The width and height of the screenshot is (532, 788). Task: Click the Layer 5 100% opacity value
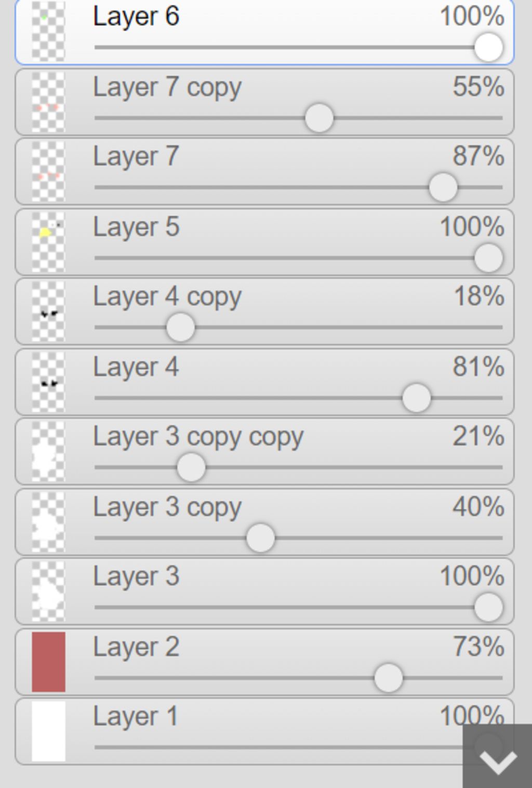coord(472,226)
